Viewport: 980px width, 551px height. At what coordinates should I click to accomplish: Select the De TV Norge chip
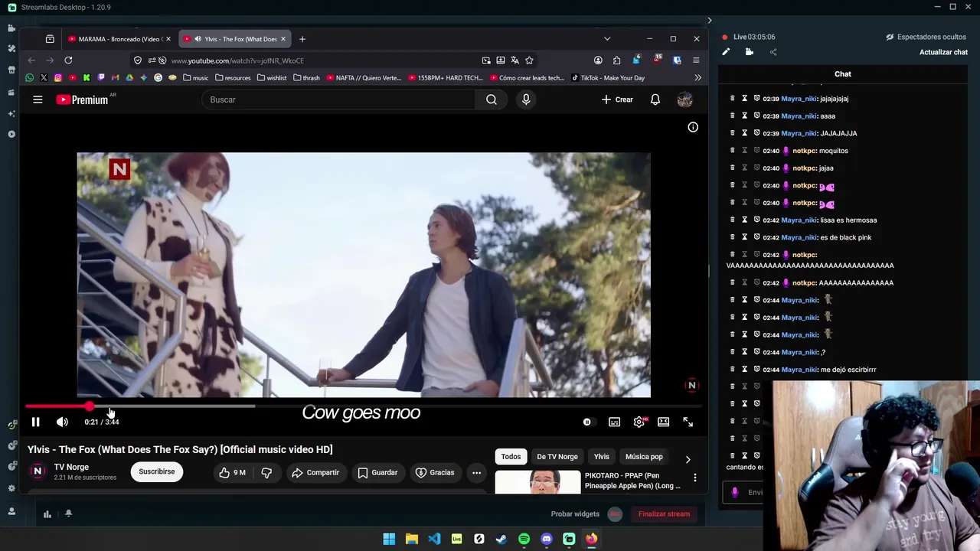557,457
